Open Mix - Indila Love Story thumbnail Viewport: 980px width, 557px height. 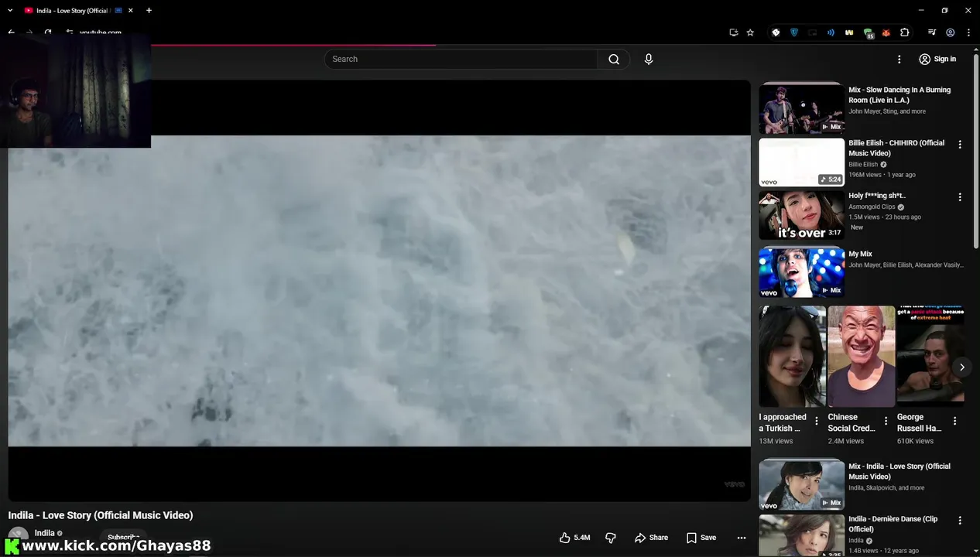(x=801, y=484)
